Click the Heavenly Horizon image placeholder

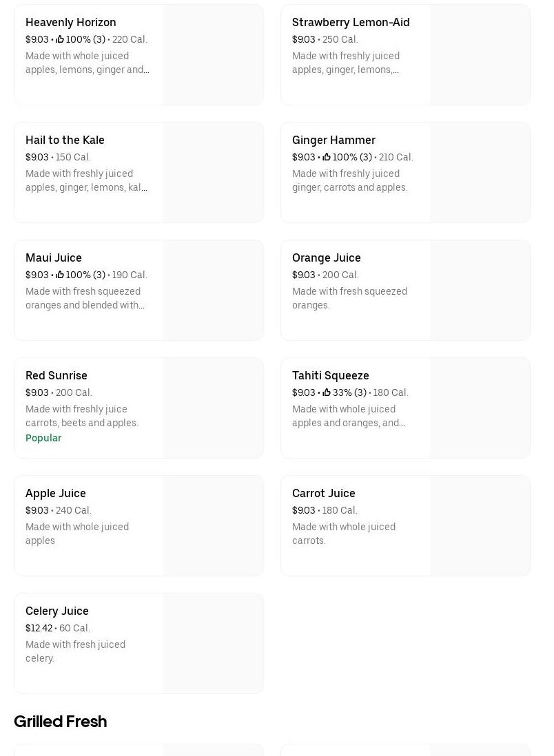(x=213, y=55)
